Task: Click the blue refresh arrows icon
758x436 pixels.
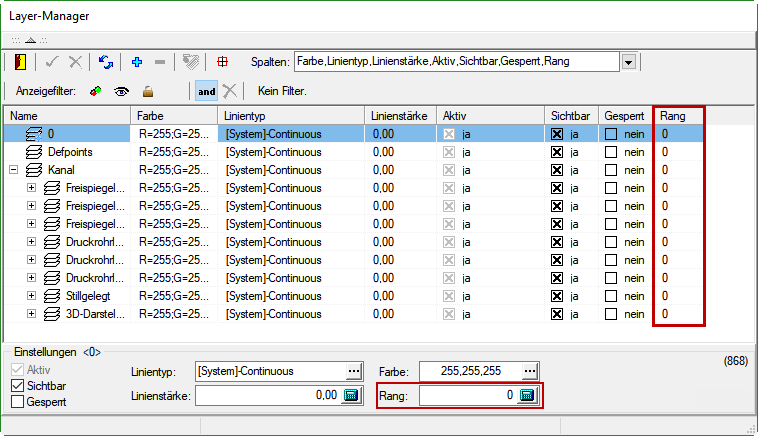Action: click(105, 62)
